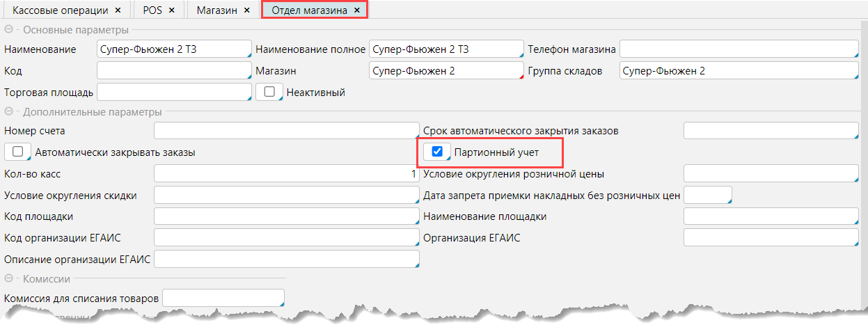The height and width of the screenshot is (325, 868).
Task: Click the Наименование input field
Action: tap(173, 49)
